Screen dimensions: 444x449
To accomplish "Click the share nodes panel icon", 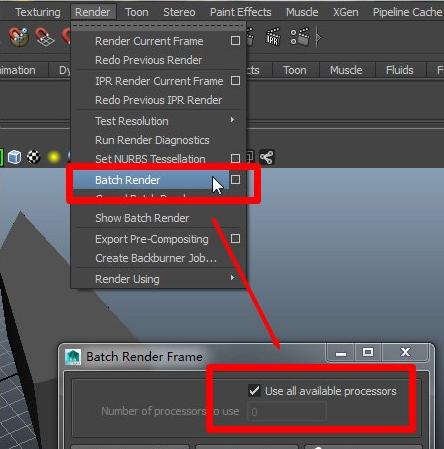I will (x=267, y=157).
